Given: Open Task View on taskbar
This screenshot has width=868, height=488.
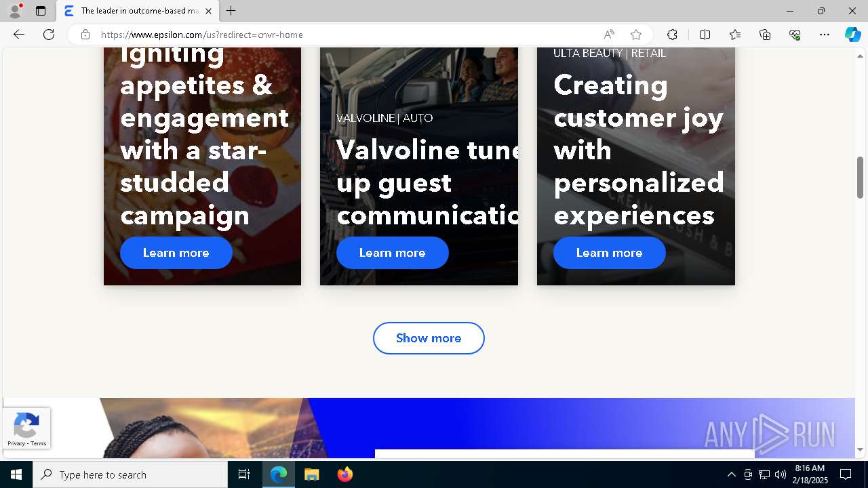Looking at the screenshot, I should (x=244, y=474).
